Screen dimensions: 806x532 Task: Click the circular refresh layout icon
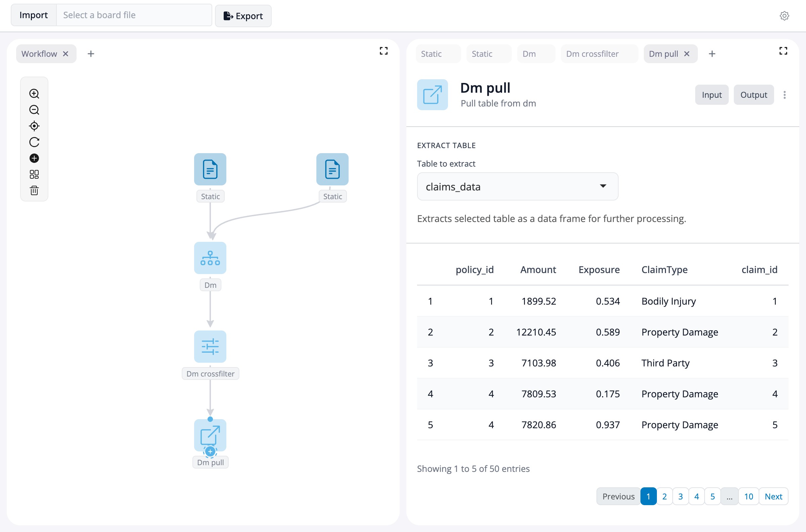click(34, 142)
